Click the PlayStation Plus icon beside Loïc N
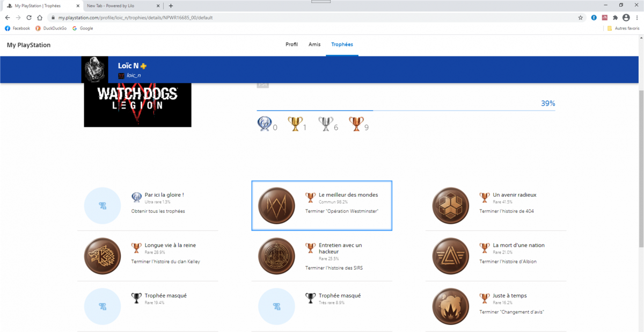Image resolution: width=644 pixels, height=332 pixels. [x=143, y=66]
